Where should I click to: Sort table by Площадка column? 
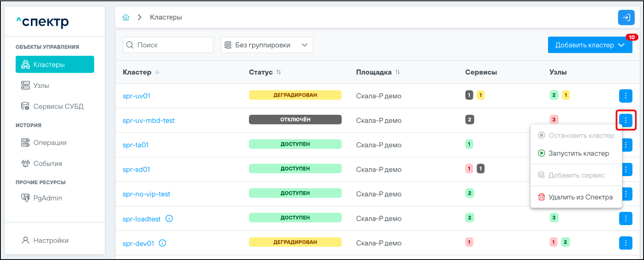397,72
